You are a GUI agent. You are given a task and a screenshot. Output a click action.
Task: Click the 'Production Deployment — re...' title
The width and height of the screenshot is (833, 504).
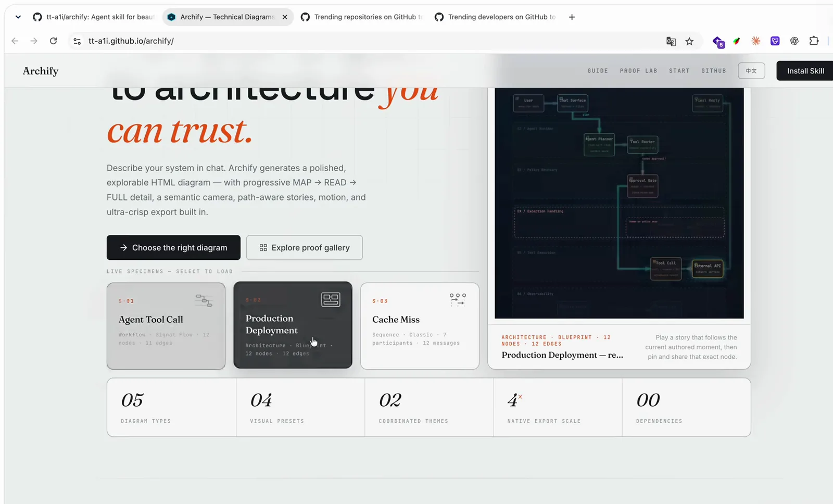pyautogui.click(x=562, y=355)
